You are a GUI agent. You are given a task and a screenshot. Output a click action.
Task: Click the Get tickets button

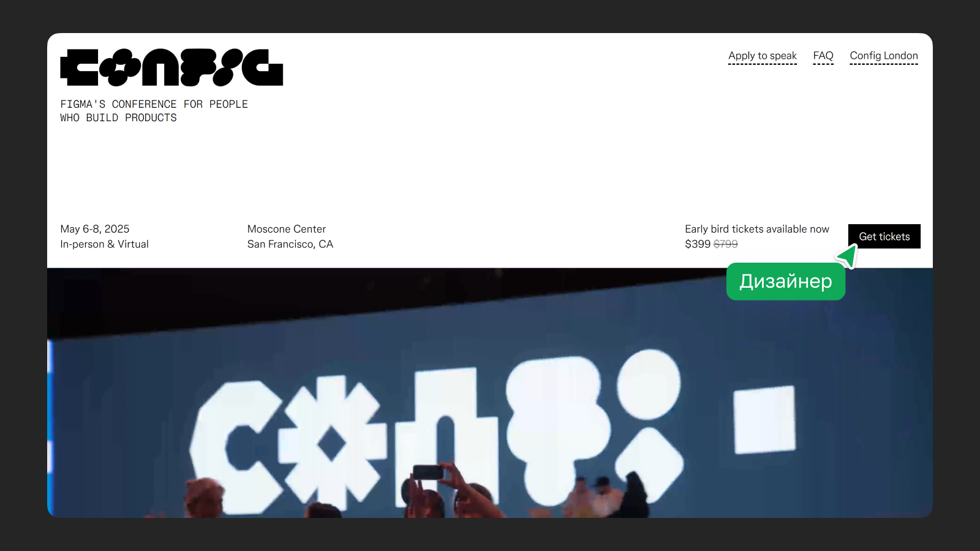click(x=884, y=236)
